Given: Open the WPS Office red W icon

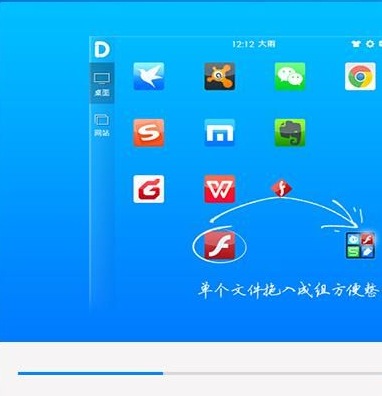Looking at the screenshot, I should coord(219,189).
